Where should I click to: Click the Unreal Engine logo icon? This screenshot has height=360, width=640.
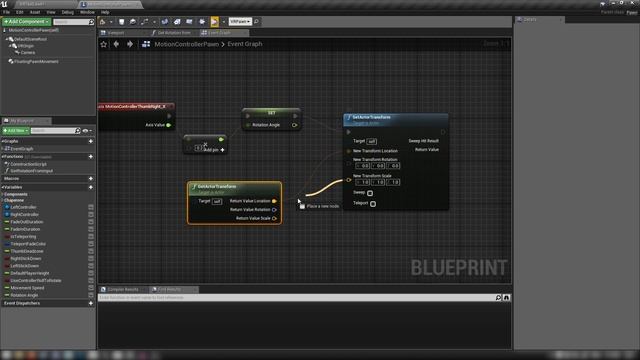pos(4,4)
